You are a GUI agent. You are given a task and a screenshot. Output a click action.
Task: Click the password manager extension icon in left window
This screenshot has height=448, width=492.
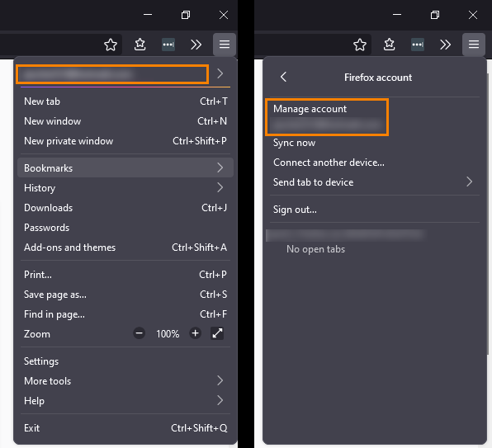coord(168,45)
